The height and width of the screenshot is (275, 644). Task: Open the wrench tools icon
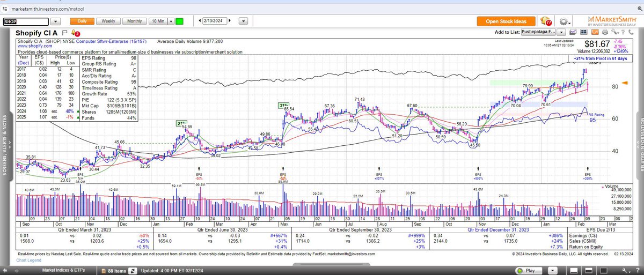point(615,32)
